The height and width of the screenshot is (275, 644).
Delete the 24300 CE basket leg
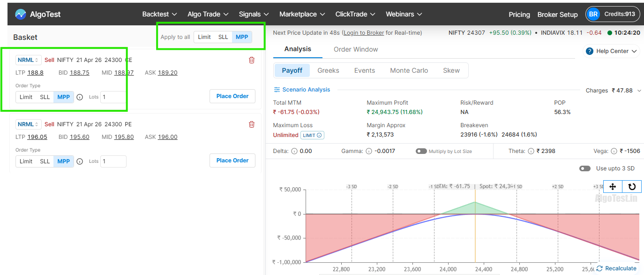252,60
